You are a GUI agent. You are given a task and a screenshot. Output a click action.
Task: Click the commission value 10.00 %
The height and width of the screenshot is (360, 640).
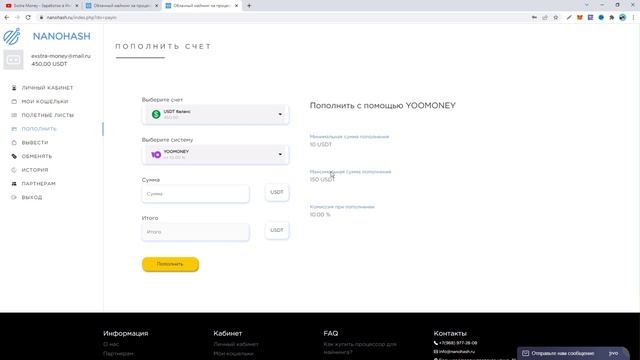click(320, 215)
